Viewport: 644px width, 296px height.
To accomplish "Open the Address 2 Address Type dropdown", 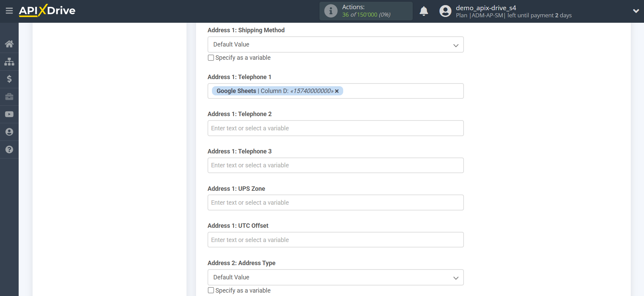I will click(x=335, y=277).
